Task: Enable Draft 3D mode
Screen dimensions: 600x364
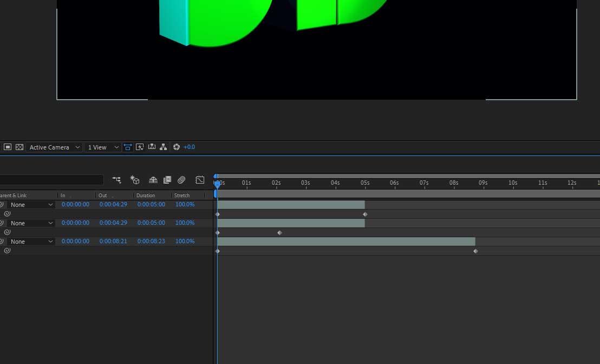Action: pyautogui.click(x=134, y=180)
